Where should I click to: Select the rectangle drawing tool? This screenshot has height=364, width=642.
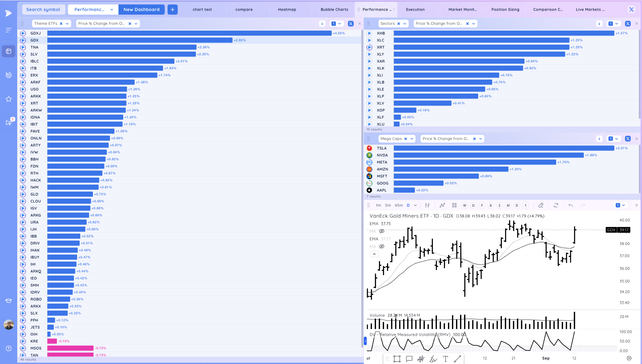click(x=397, y=359)
